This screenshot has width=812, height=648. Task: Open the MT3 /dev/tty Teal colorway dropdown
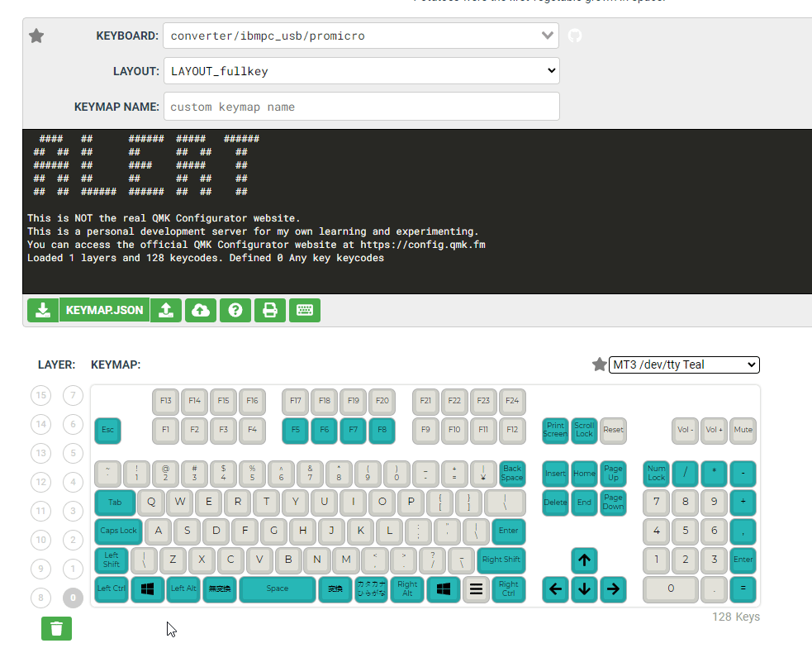[683, 364]
